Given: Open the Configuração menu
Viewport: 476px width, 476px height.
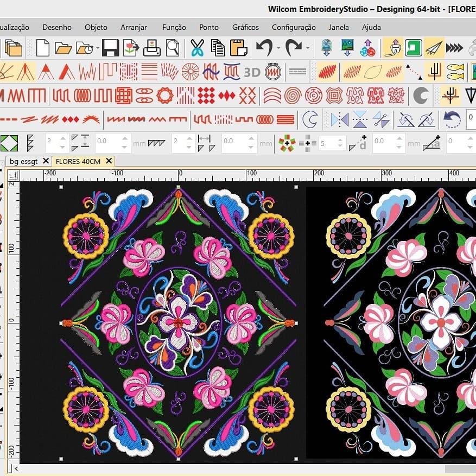Looking at the screenshot, I should (x=293, y=27).
